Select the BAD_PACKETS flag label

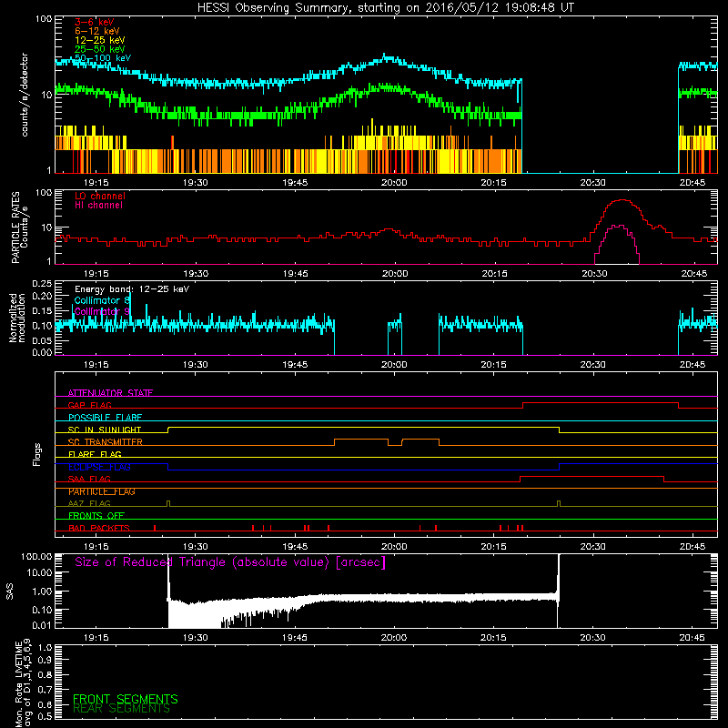point(99,528)
